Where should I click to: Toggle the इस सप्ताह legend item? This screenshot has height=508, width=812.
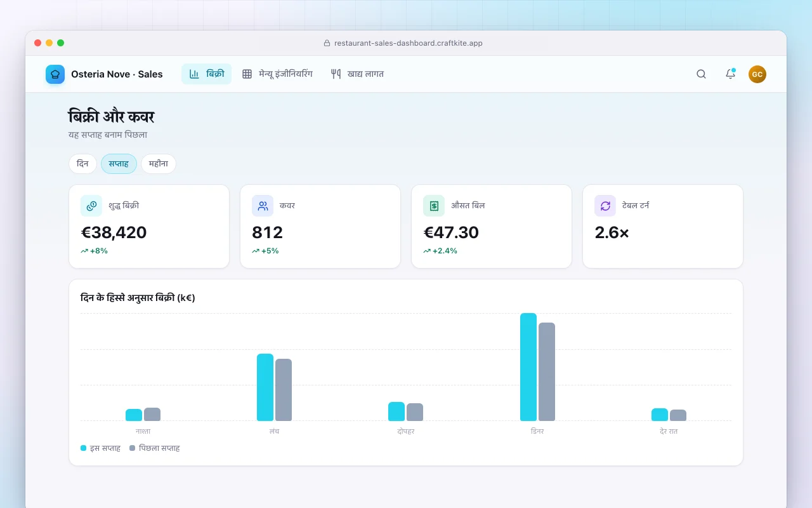100,448
